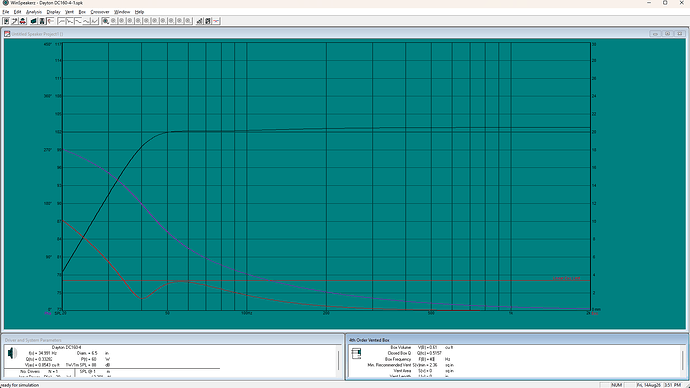Open the File menu
The image size is (690, 388).
pyautogui.click(x=6, y=12)
